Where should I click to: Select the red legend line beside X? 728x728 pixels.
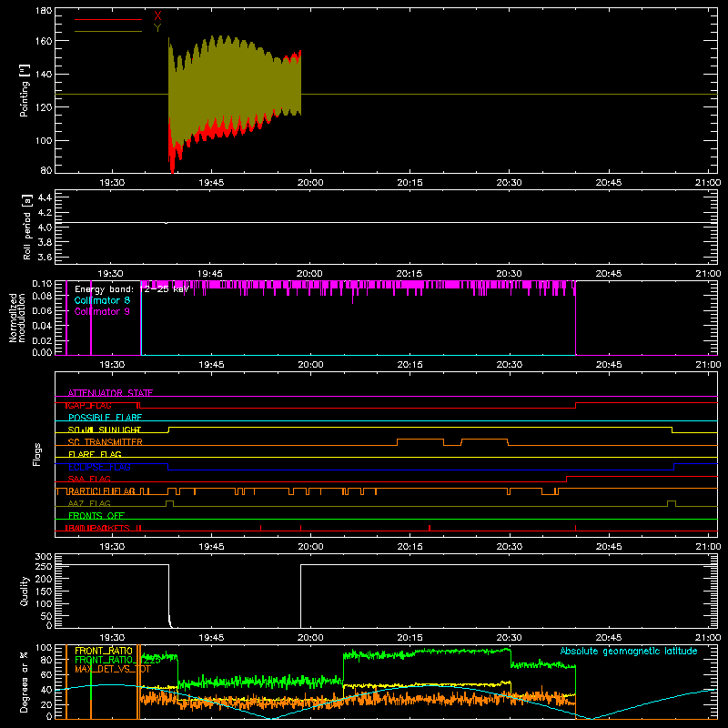[x=108, y=19]
